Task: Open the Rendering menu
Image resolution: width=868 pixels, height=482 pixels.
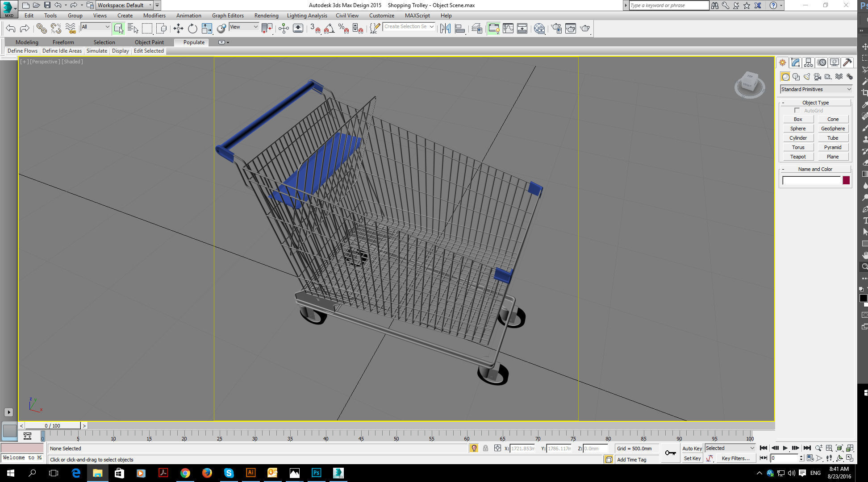Action: 266,16
